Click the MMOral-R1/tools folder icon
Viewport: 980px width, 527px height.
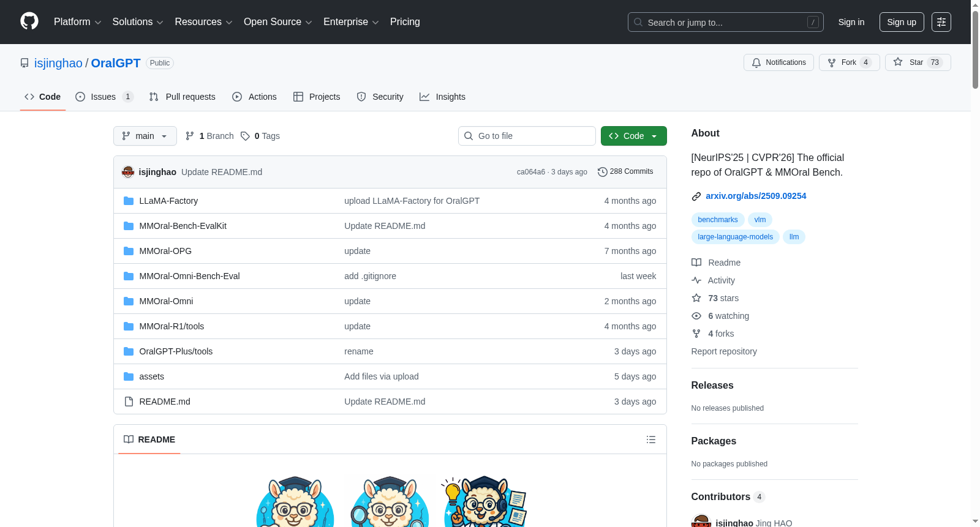coord(129,326)
